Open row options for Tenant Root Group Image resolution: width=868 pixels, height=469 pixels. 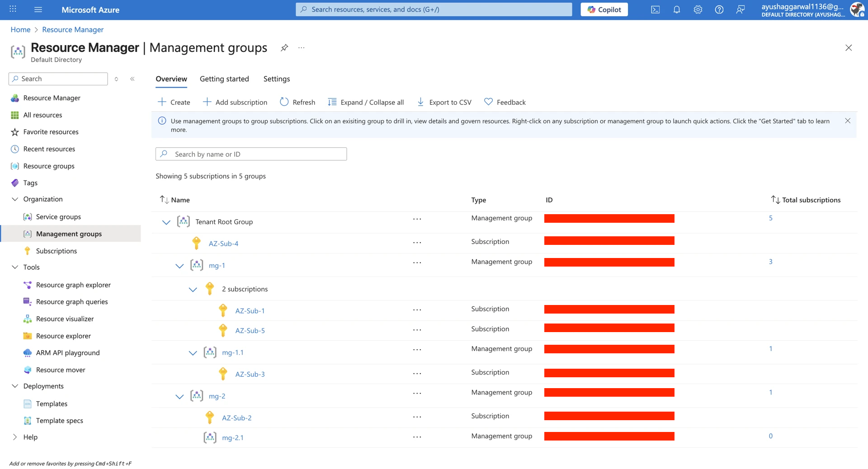click(x=417, y=219)
